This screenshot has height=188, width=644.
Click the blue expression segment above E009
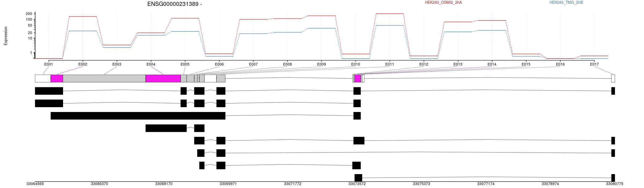tap(321, 28)
